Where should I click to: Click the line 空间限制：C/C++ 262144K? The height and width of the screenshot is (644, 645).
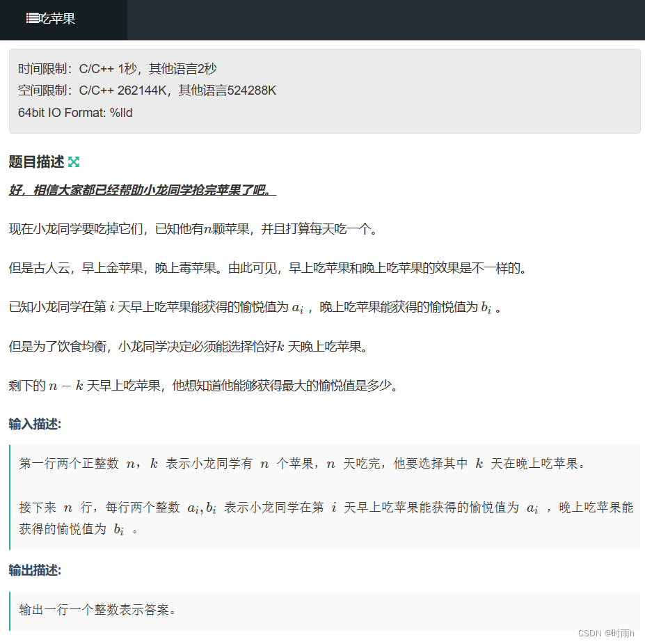(147, 91)
